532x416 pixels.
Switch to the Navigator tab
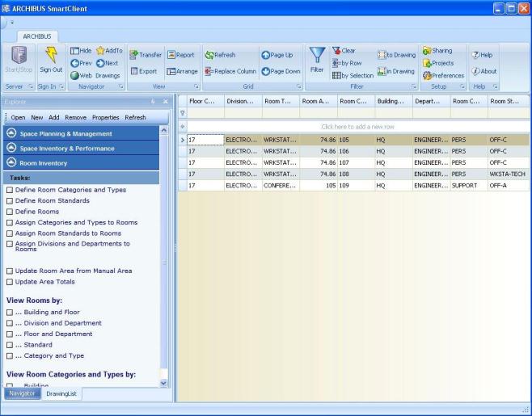(x=22, y=393)
